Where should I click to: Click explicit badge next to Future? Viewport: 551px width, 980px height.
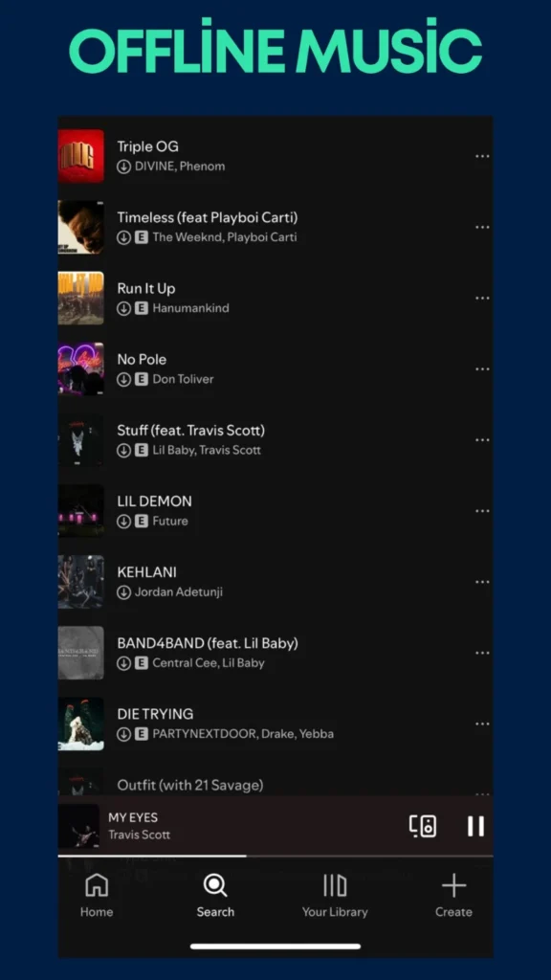142,522
